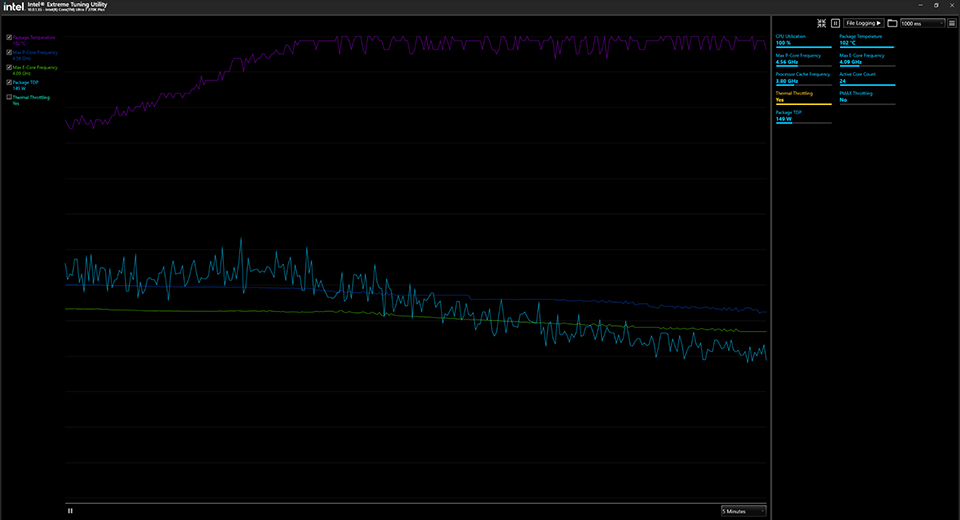Select the CPU Utilization 100 % monitor tile

pyautogui.click(x=803, y=40)
